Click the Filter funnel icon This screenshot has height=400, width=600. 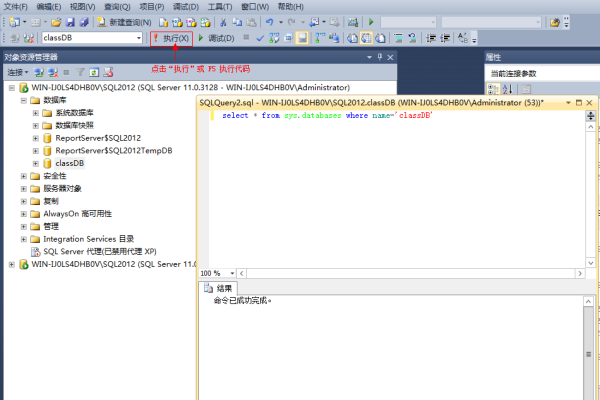[80, 72]
